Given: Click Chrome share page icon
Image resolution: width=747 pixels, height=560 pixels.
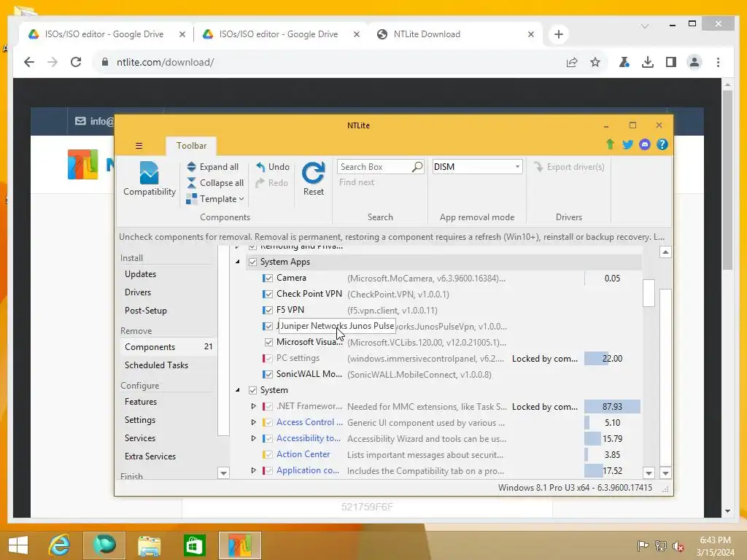Looking at the screenshot, I should tap(572, 62).
